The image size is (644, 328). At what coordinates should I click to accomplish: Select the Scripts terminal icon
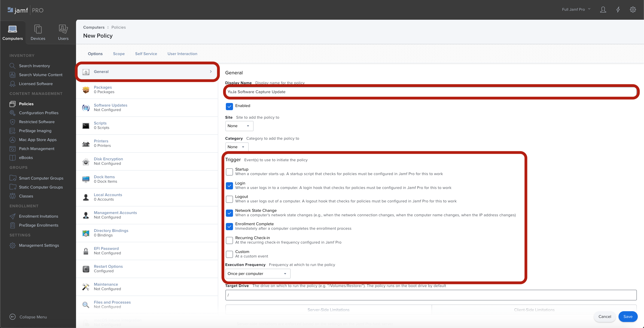pyautogui.click(x=86, y=125)
